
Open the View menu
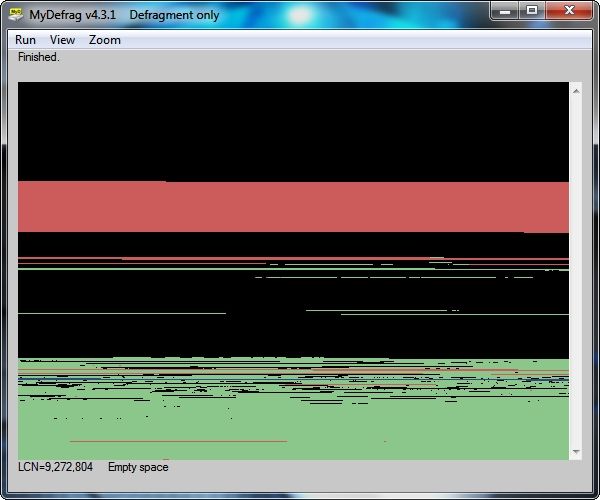pos(62,40)
